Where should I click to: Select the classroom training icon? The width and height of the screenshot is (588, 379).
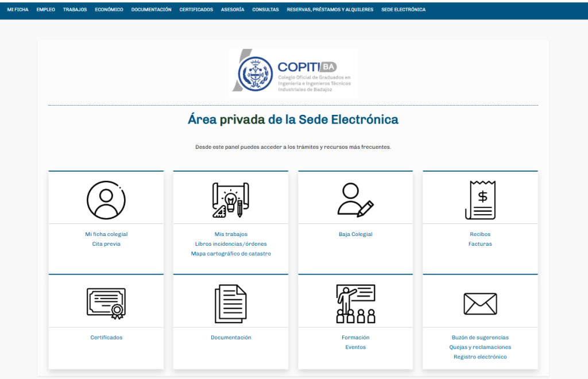click(355, 304)
